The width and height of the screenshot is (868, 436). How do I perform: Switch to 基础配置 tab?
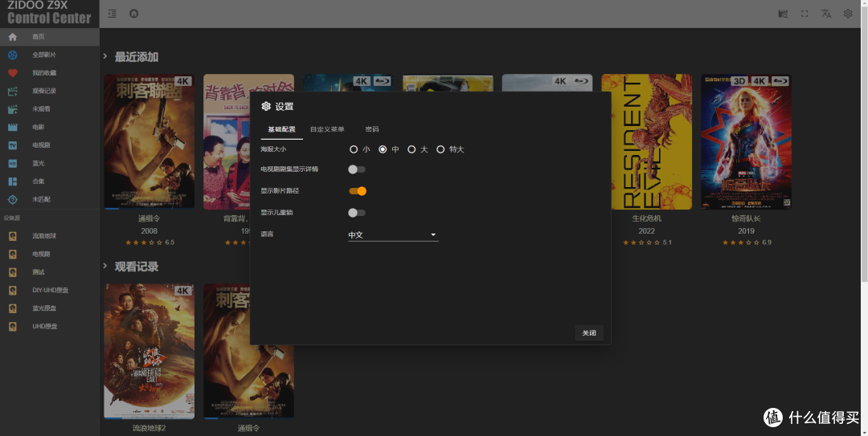tap(282, 129)
